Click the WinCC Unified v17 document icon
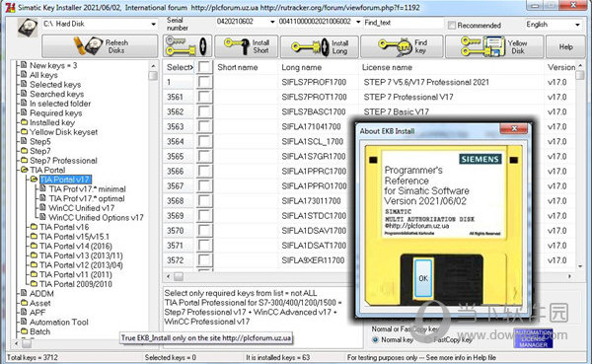Image resolution: width=592 pixels, height=364 pixels. 42,207
